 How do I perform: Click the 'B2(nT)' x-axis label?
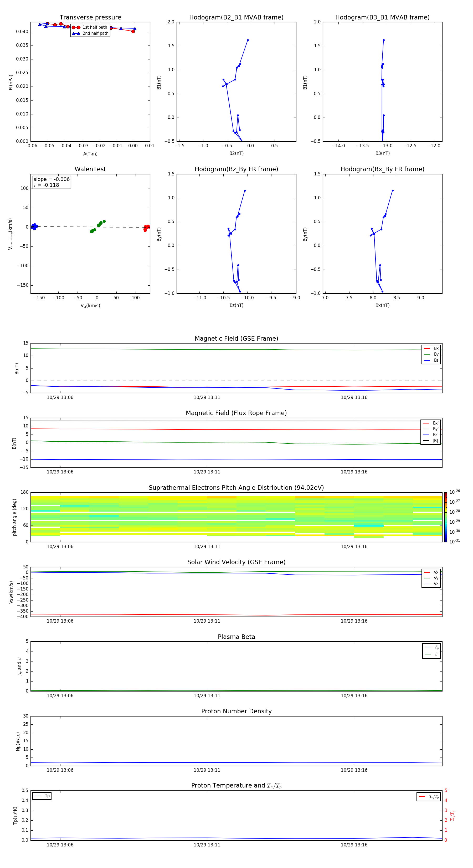(236, 153)
